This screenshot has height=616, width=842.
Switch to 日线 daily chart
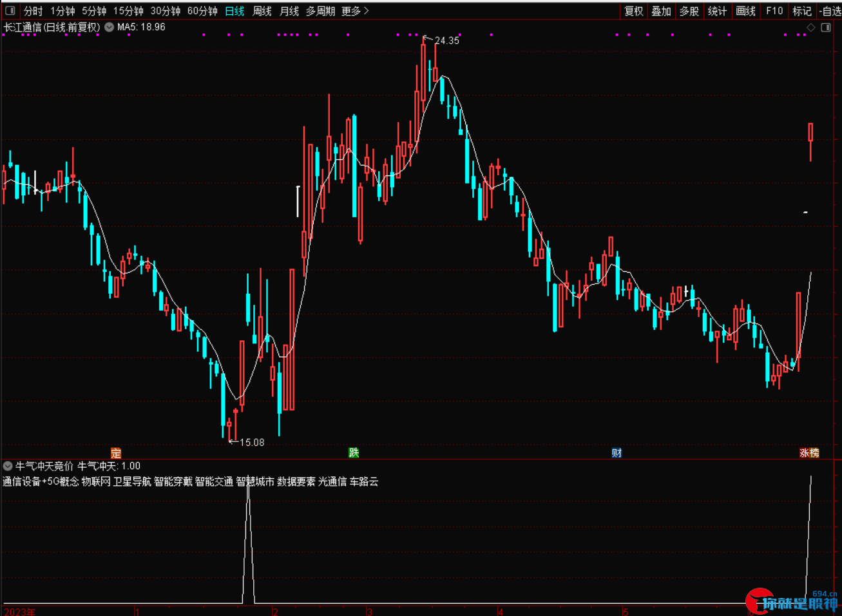point(234,11)
